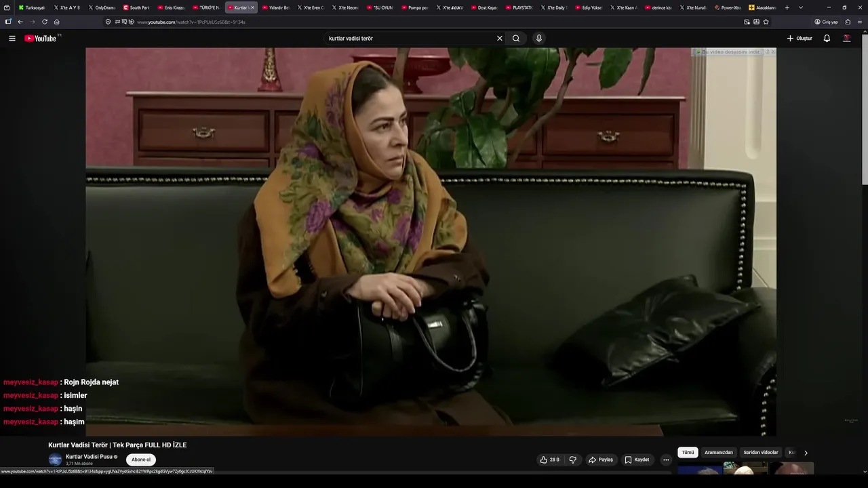Advance filter chips with the right chevron
Image resolution: width=868 pixels, height=488 pixels.
click(806, 453)
